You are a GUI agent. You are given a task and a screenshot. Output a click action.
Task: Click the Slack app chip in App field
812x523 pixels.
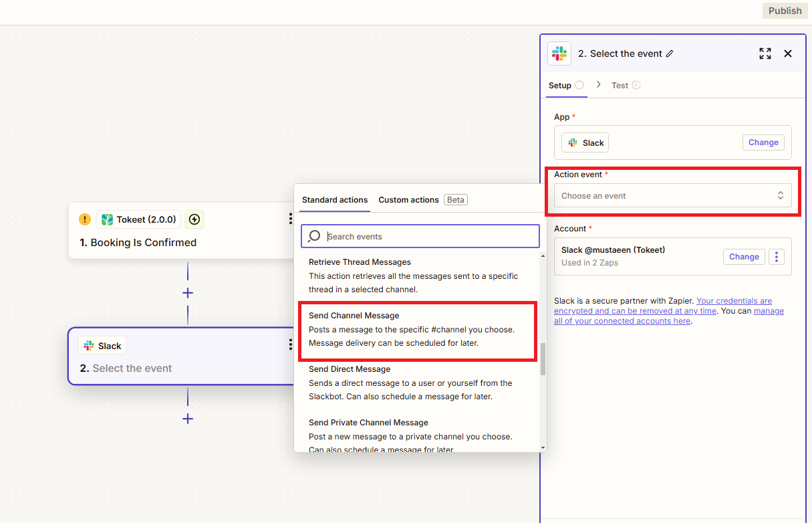pyautogui.click(x=585, y=142)
